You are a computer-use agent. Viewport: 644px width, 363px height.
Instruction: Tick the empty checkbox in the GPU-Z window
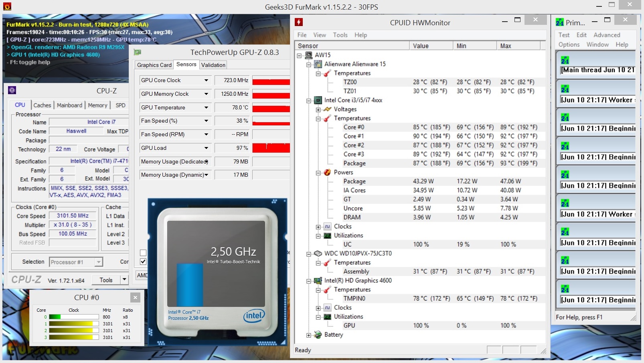point(143,253)
